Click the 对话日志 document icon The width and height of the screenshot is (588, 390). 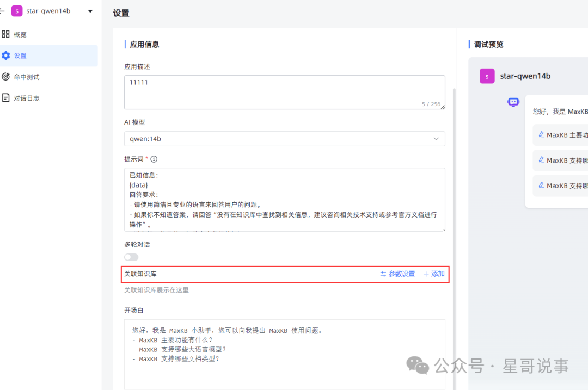point(5,98)
